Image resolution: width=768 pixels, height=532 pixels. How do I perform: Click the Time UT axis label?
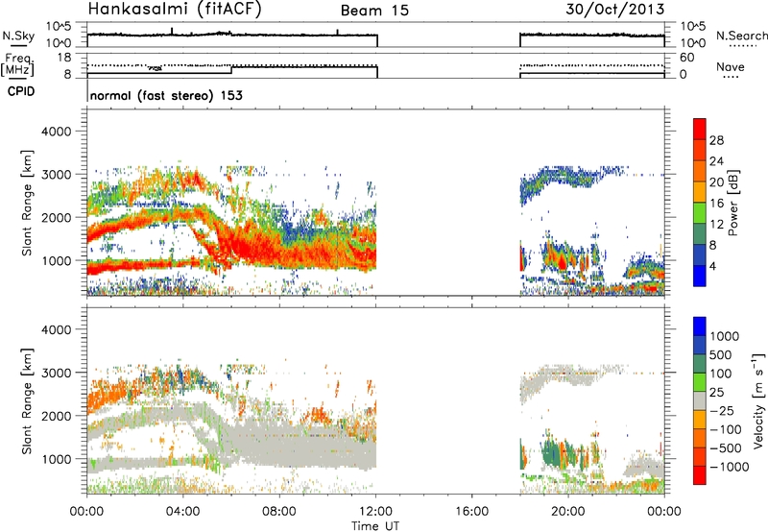point(375,526)
